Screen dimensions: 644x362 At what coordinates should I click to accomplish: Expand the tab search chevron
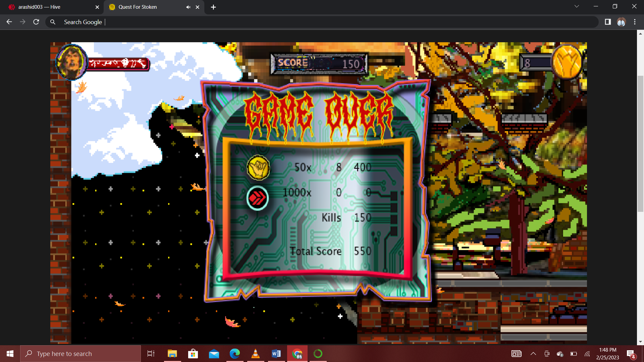[577, 6]
